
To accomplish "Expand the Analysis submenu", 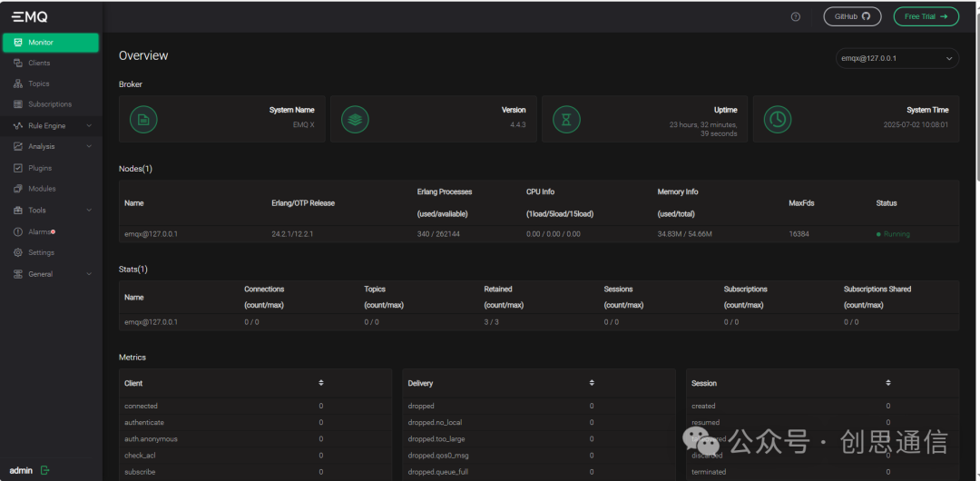I will (x=89, y=146).
